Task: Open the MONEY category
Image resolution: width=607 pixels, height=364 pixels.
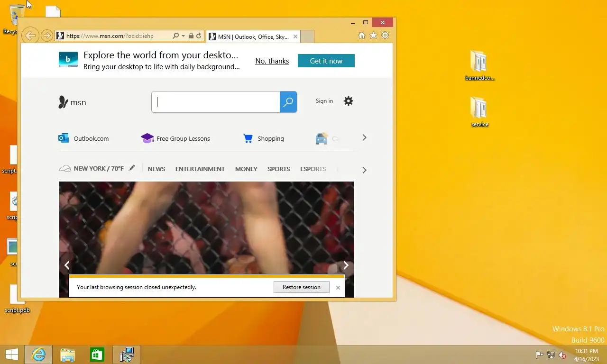Action: (x=246, y=169)
